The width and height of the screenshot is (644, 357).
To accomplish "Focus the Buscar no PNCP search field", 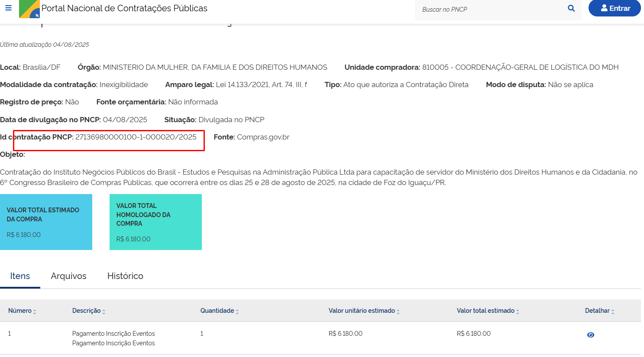I will (489, 10).
